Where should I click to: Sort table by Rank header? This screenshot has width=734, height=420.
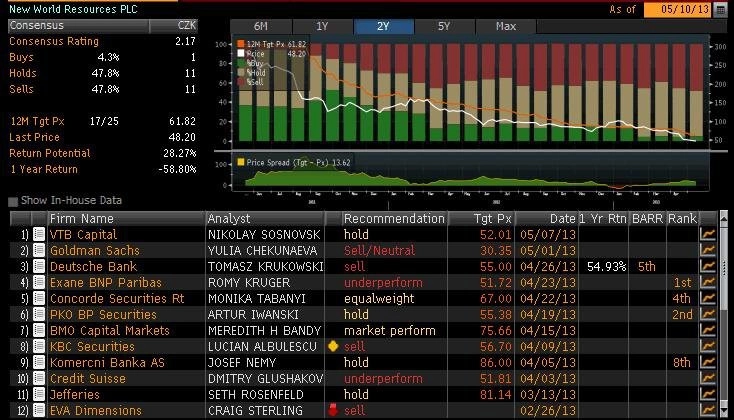pos(683,219)
